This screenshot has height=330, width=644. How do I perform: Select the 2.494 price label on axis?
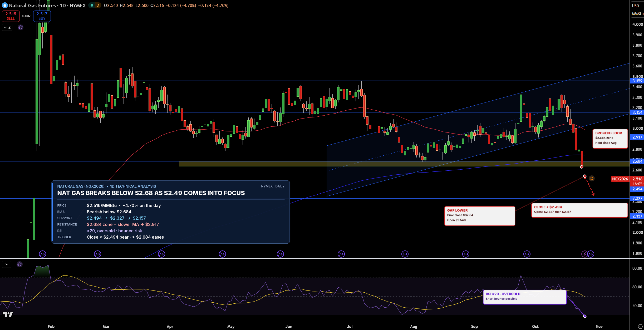click(x=637, y=189)
